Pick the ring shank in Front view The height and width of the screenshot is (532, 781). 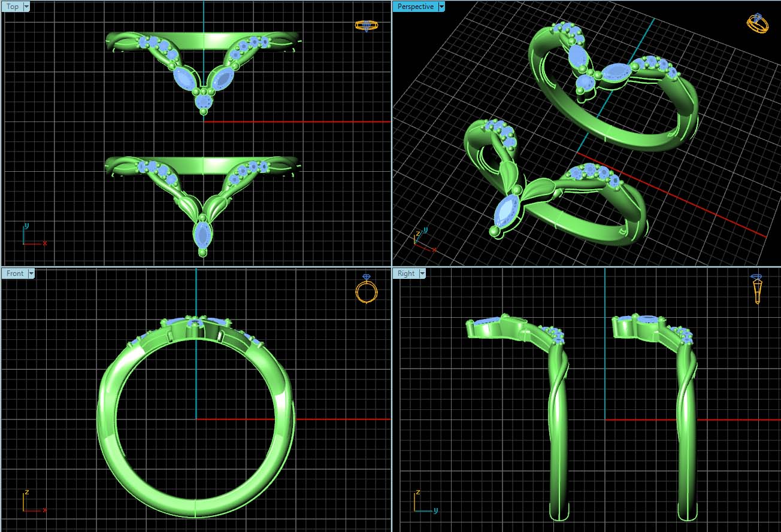point(108,419)
